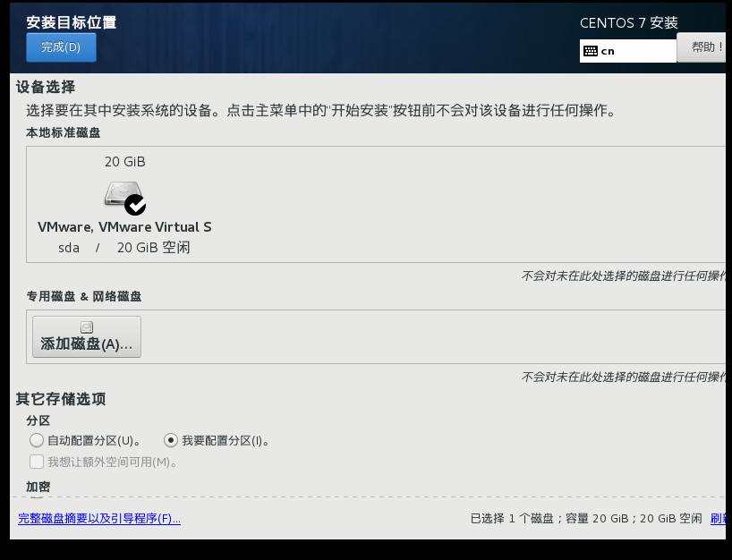Click the 刷新 refresh link at bottom right
The width and height of the screenshot is (732, 560).
tap(718, 519)
